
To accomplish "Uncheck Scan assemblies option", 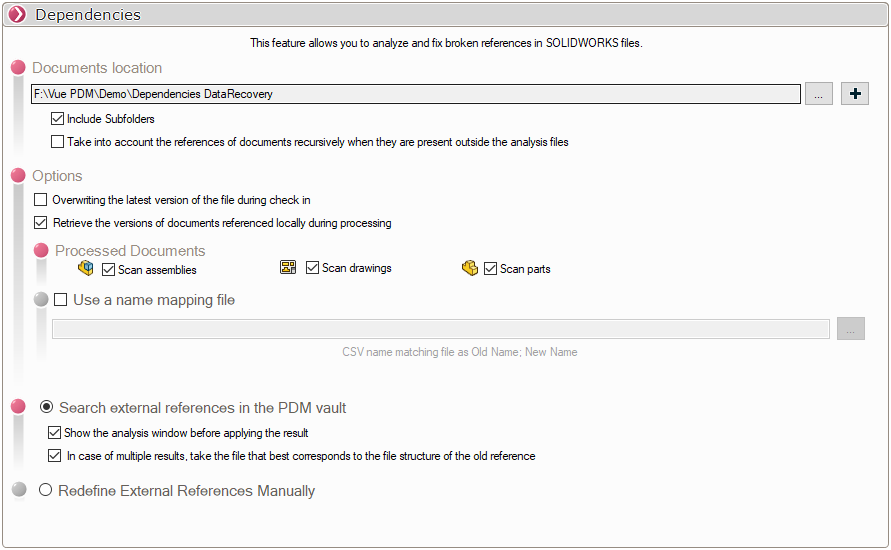I will [109, 269].
